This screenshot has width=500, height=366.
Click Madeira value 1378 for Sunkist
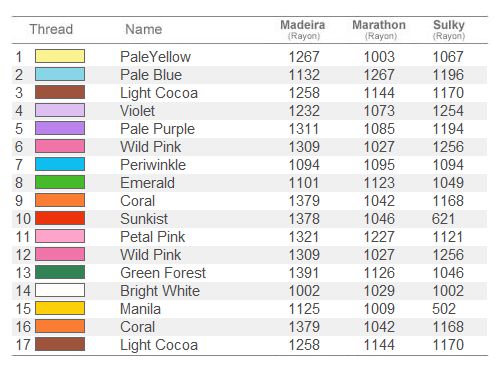tap(304, 219)
